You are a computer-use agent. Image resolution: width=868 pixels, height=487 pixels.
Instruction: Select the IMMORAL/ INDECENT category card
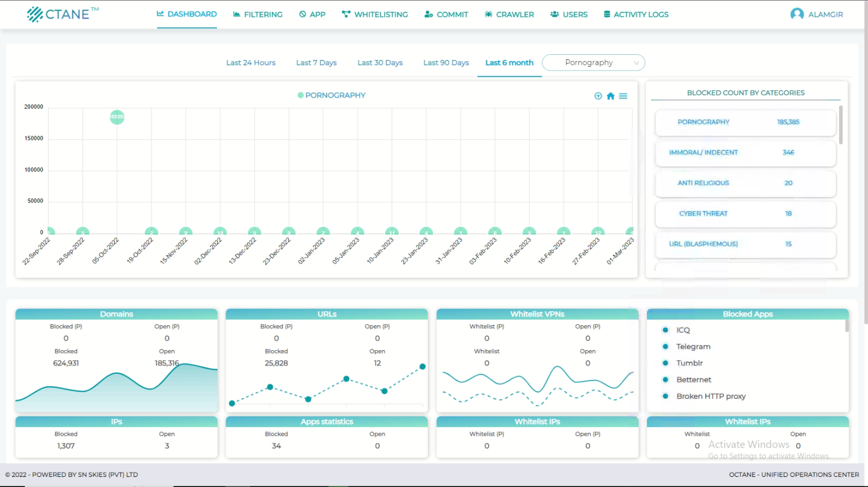coord(745,153)
